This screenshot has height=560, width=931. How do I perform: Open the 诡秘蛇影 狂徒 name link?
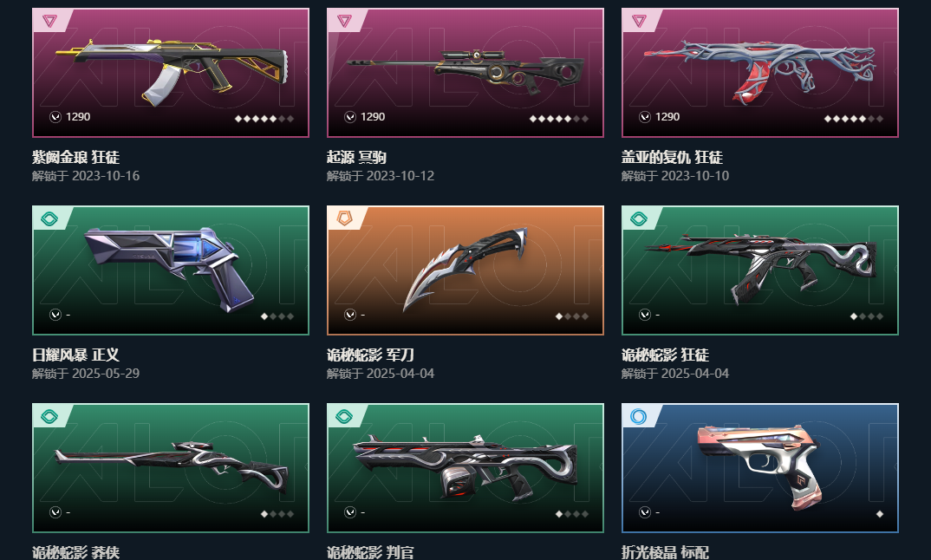point(665,355)
